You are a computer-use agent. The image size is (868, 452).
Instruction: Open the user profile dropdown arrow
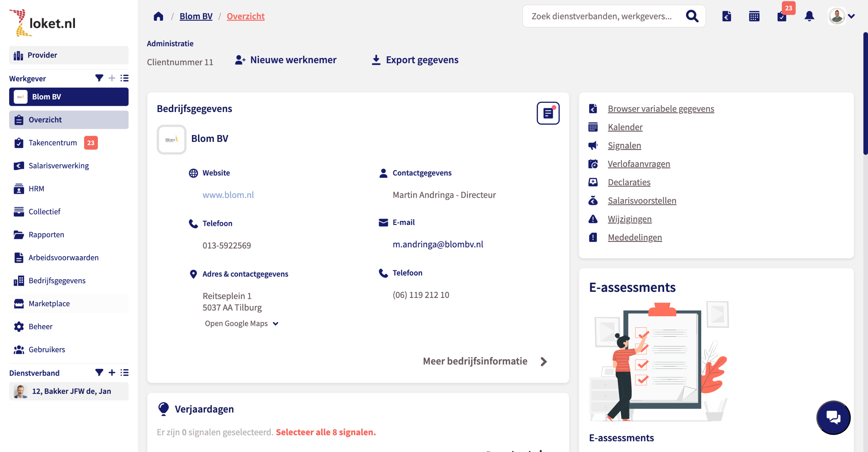[851, 16]
